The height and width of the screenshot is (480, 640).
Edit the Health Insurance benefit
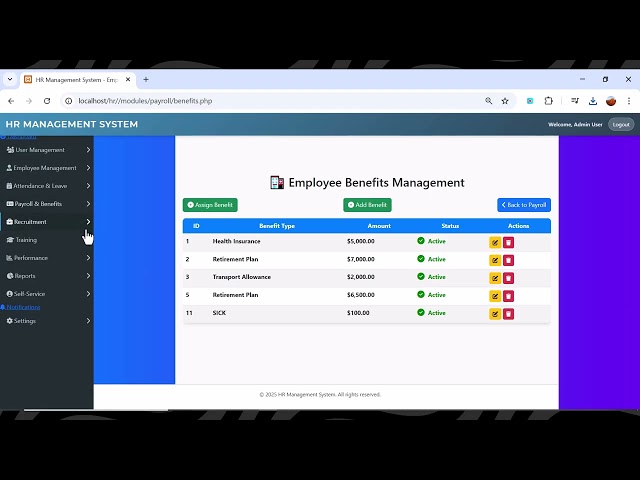click(x=495, y=242)
